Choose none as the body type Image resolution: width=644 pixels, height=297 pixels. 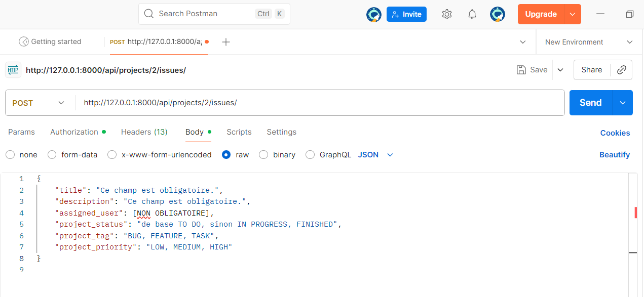10,155
